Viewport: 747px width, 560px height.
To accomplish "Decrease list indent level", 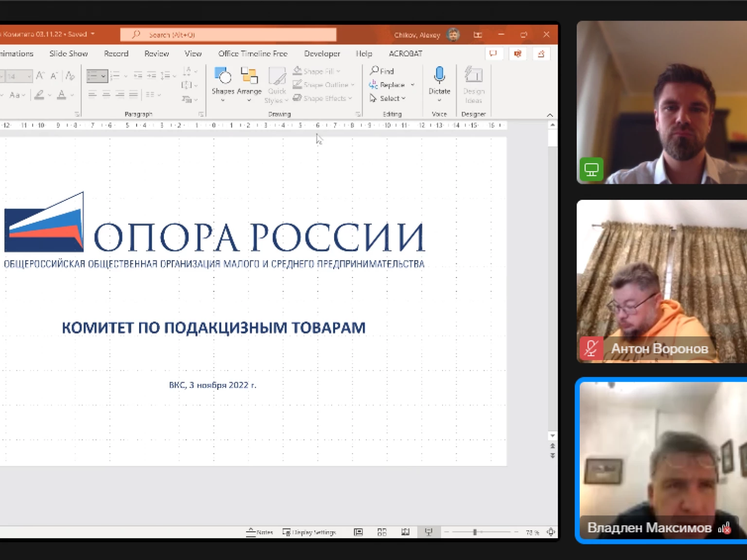I will click(138, 75).
